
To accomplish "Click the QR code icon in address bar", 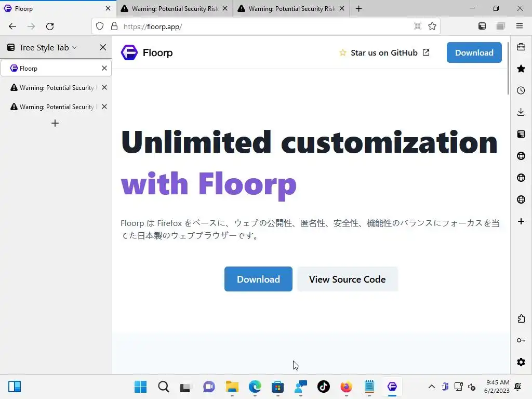I will 418,26.
